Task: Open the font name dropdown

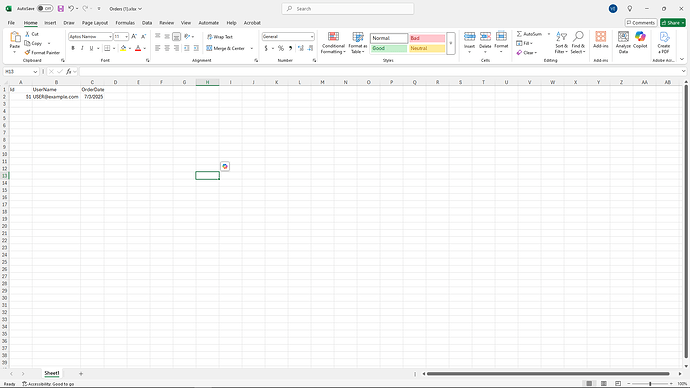Action: [x=110, y=37]
